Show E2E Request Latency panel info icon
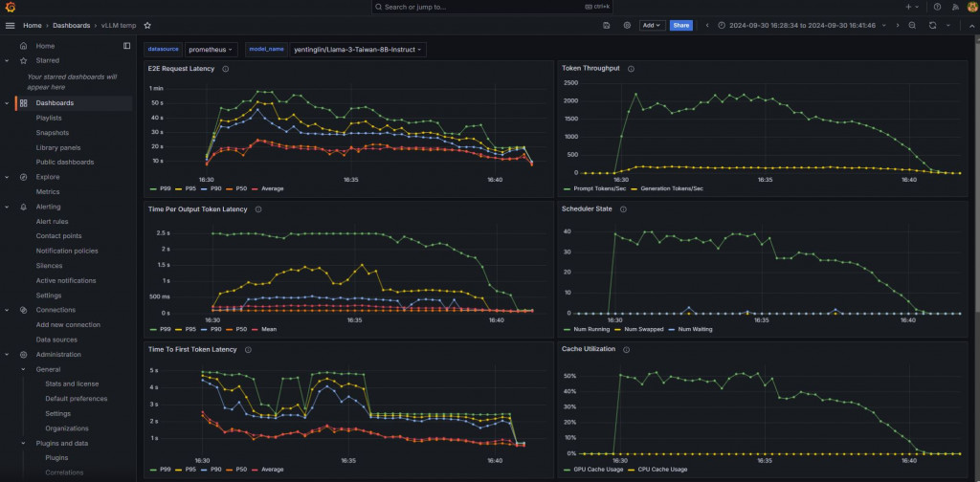The height and width of the screenshot is (482, 980). 226,69
